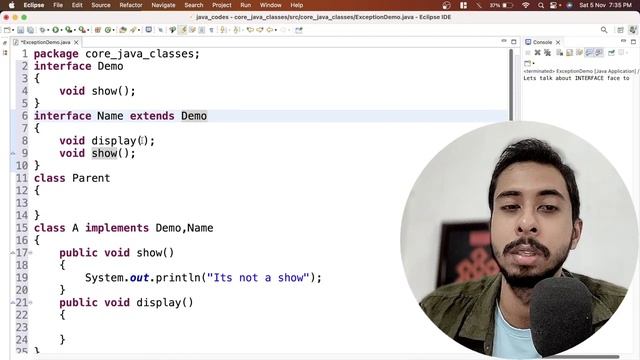Click the Last Edit Location arrow
640x360 pixels.
pos(250,30)
